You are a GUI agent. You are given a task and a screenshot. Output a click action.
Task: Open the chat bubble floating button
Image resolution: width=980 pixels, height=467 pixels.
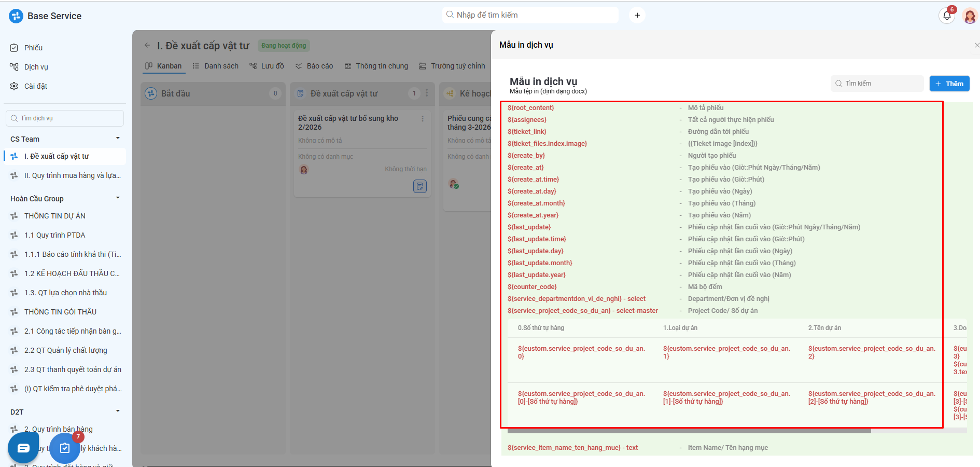(23, 448)
